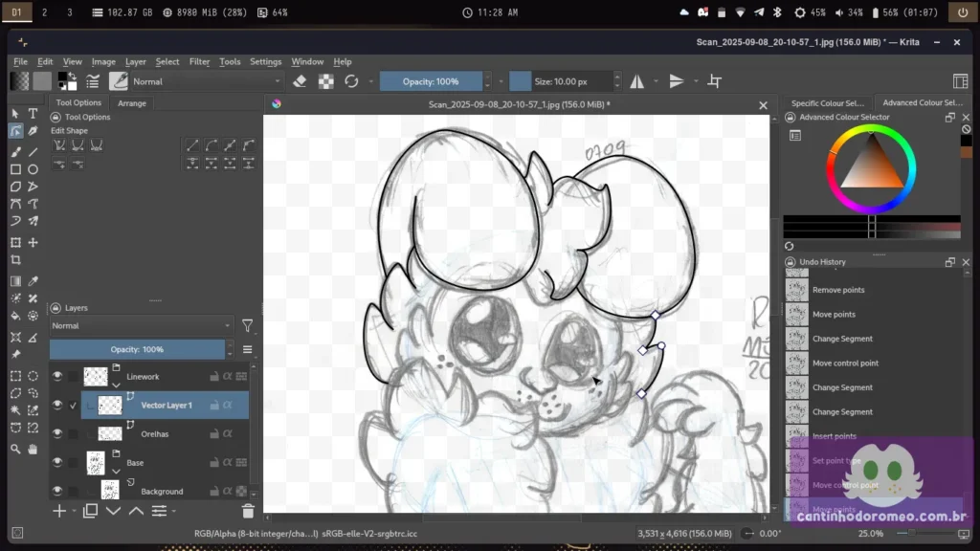Move layer up with the up arrow
Screen dimensions: 980x551
(136, 511)
